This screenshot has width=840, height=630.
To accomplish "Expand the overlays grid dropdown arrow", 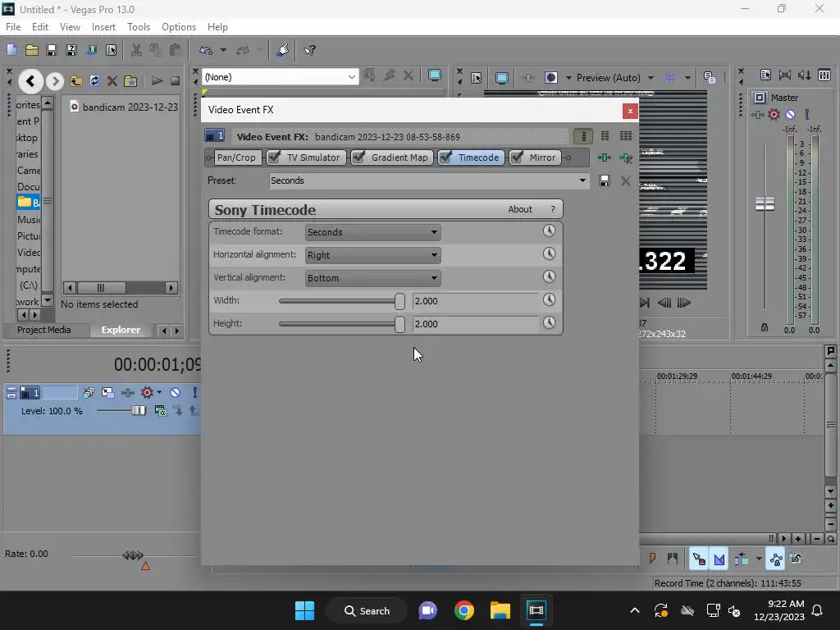I will 687,78.
